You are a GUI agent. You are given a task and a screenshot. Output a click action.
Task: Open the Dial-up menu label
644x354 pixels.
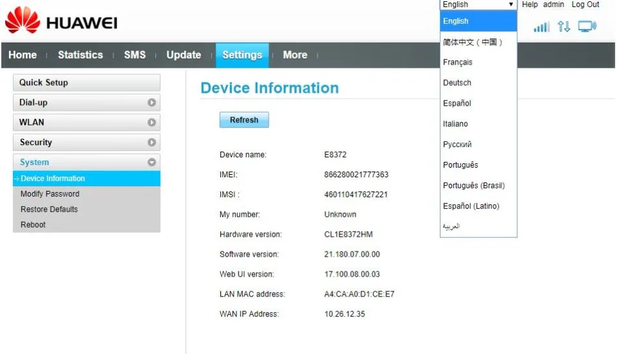(x=33, y=103)
